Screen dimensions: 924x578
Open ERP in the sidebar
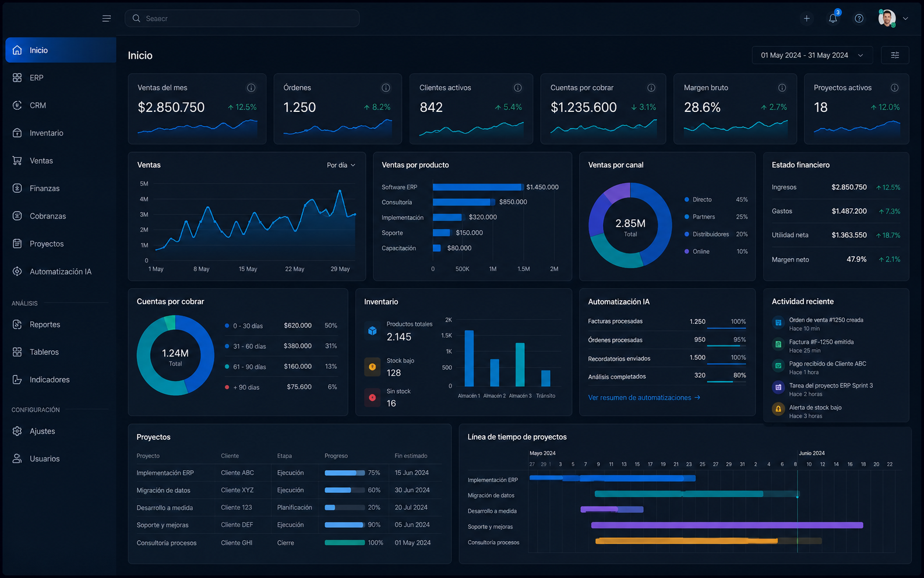(x=61, y=77)
